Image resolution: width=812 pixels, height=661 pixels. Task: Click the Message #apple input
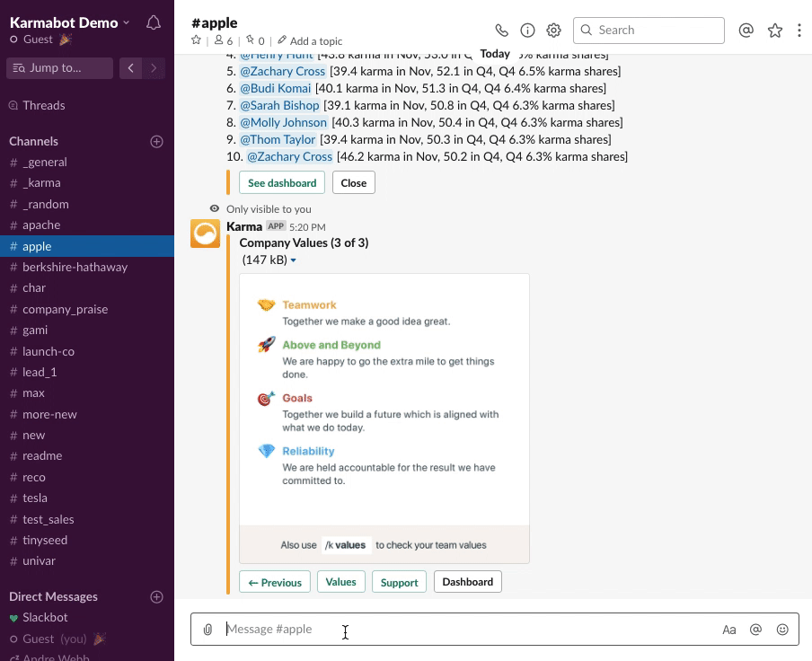[466, 630]
